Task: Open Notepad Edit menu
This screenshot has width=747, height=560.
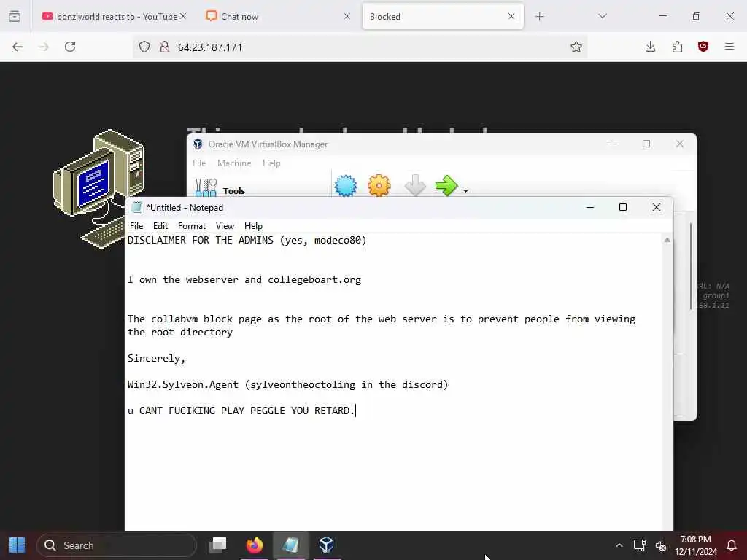Action: pos(160,226)
